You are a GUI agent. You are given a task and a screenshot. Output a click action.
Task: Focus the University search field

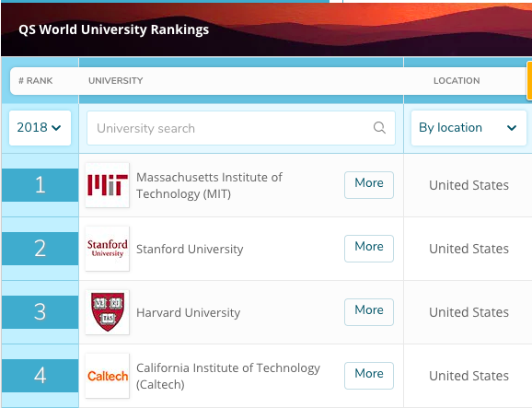pyautogui.click(x=241, y=128)
